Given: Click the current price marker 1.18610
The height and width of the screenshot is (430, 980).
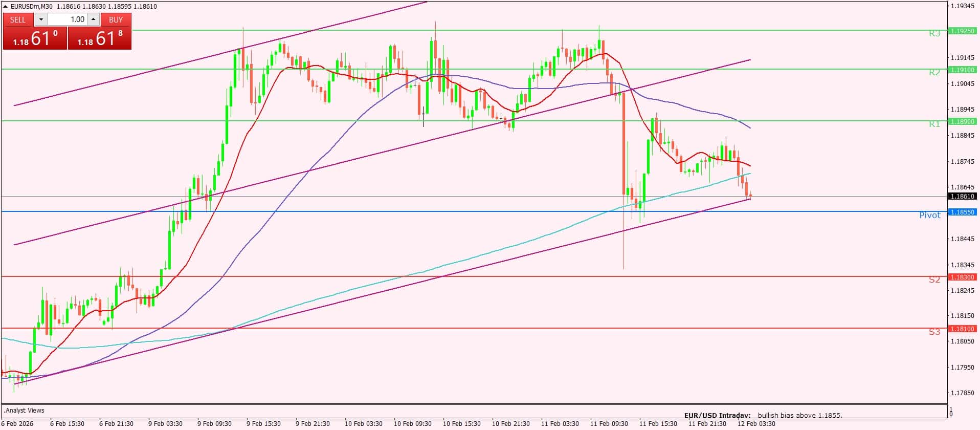Looking at the screenshot, I should point(962,196).
